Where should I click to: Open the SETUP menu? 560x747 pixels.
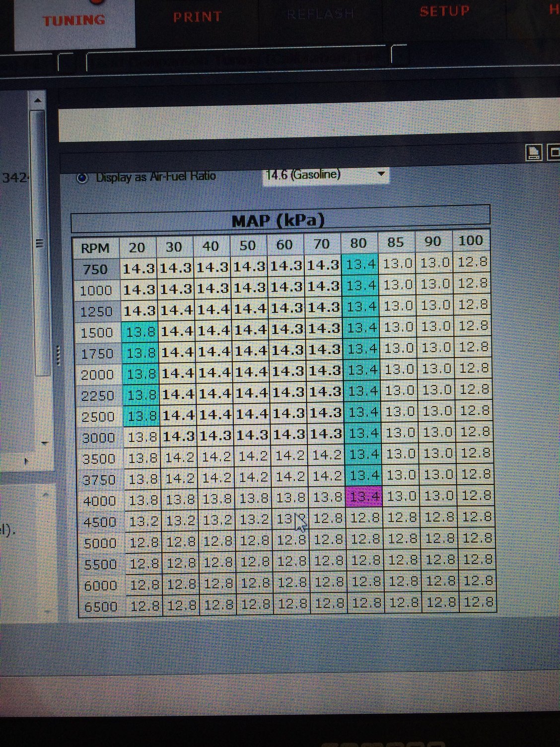tap(444, 11)
